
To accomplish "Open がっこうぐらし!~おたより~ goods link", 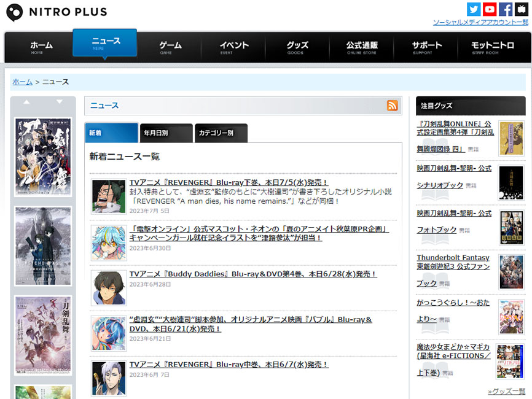I will (453, 311).
